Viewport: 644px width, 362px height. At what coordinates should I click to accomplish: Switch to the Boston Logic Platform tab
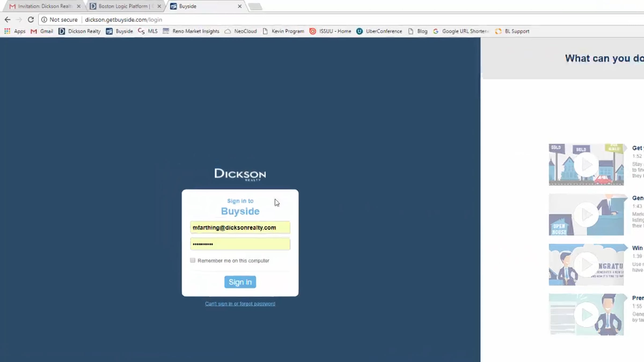point(123,6)
